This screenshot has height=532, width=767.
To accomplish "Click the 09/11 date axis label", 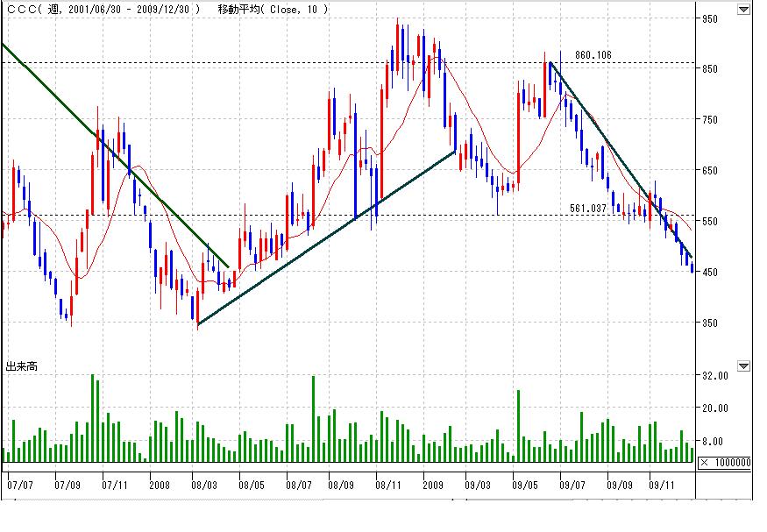I will point(664,483).
